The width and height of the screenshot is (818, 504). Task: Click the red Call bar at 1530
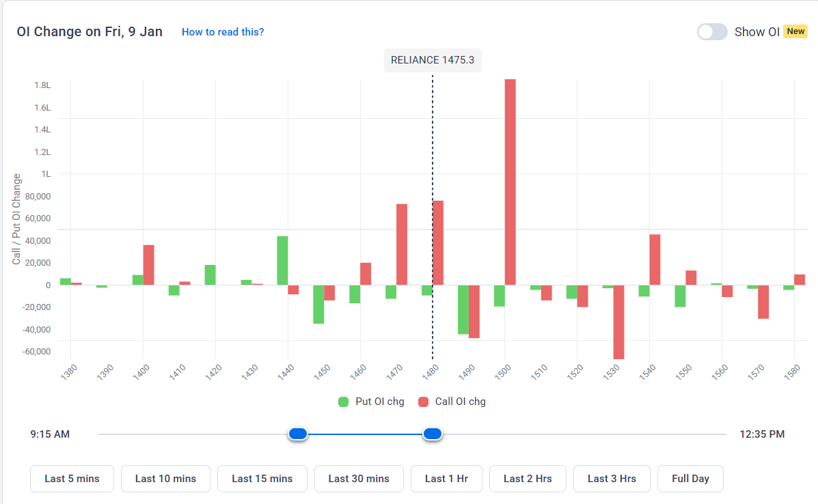[618, 322]
